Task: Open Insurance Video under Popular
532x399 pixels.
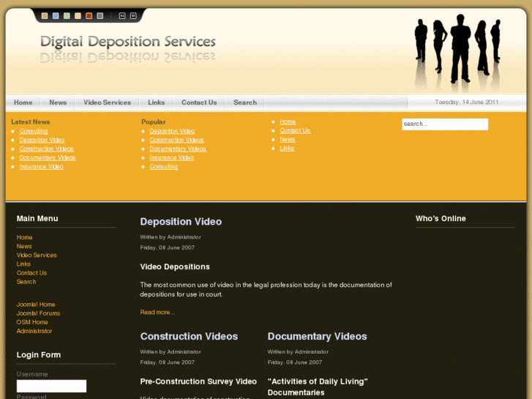Action: pyautogui.click(x=172, y=157)
